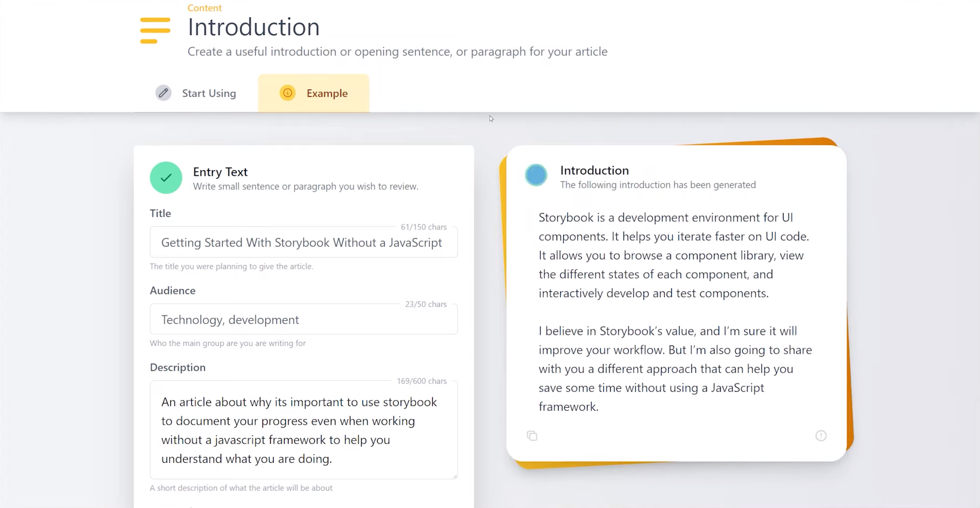The width and height of the screenshot is (980, 508).
Task: Click the generated Storybook introduction paragraph
Action: [x=673, y=255]
